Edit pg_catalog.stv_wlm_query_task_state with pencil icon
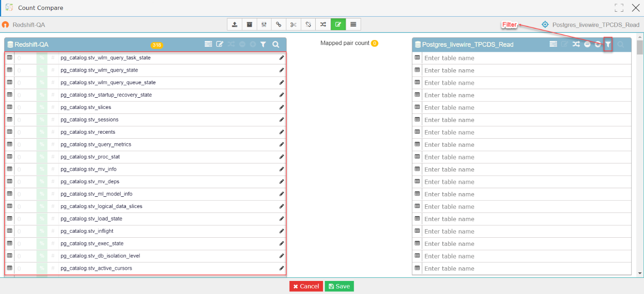 pyautogui.click(x=281, y=58)
